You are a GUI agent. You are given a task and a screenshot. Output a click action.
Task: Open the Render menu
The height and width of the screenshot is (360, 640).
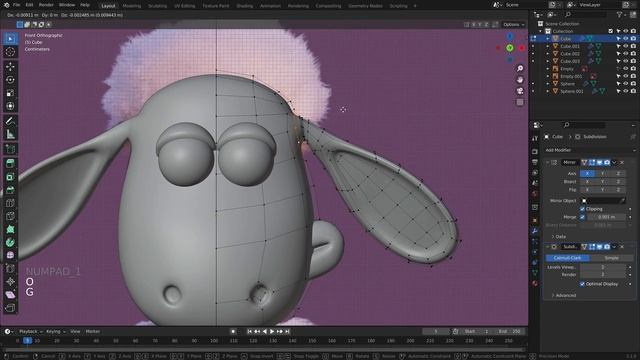[46, 5]
